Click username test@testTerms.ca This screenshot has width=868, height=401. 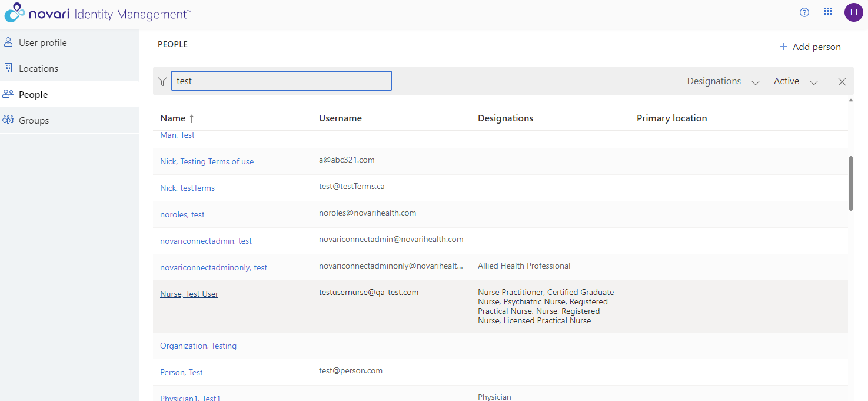point(352,186)
